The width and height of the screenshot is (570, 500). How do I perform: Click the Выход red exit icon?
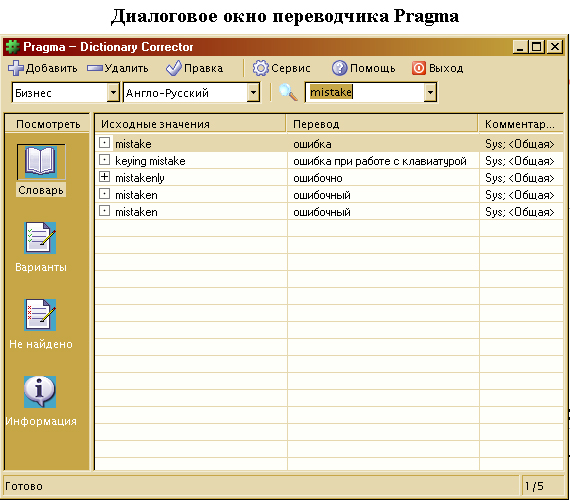point(418,68)
